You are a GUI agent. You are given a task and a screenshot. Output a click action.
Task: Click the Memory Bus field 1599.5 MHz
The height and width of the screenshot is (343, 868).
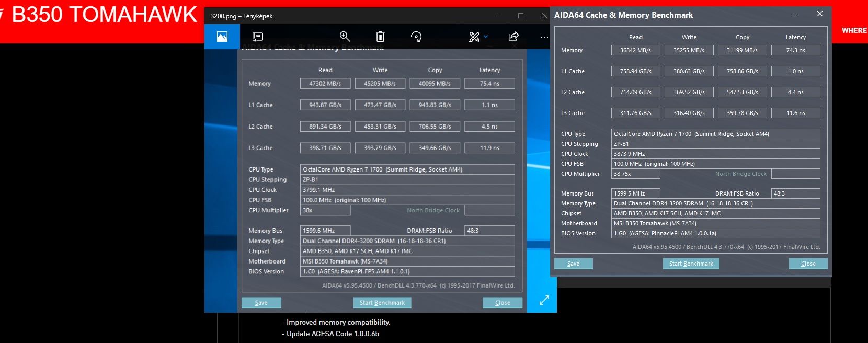point(636,193)
